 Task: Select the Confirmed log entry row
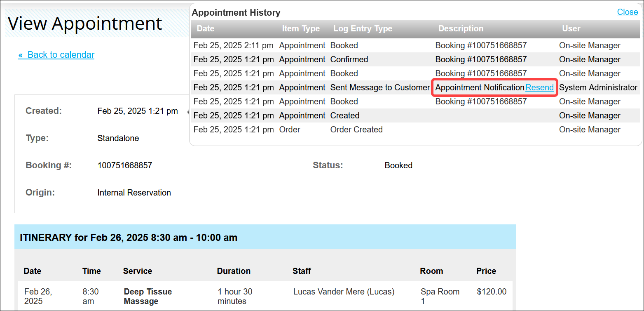pos(349,59)
